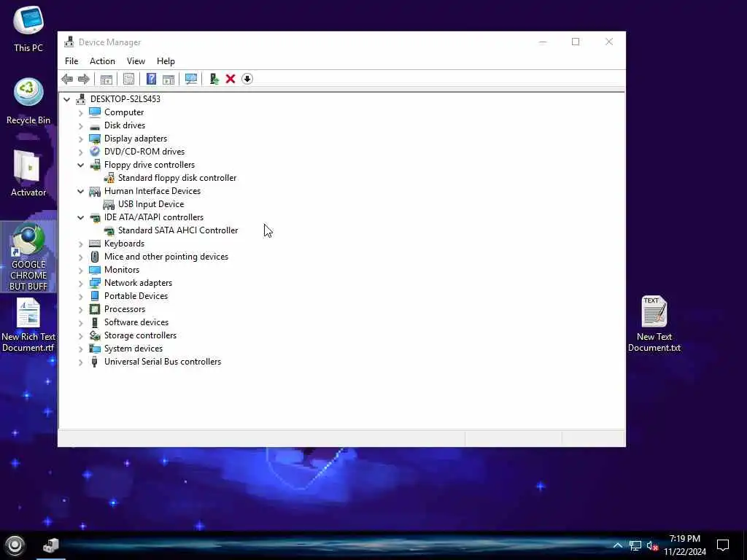Open This PC desktop icon

click(x=28, y=28)
